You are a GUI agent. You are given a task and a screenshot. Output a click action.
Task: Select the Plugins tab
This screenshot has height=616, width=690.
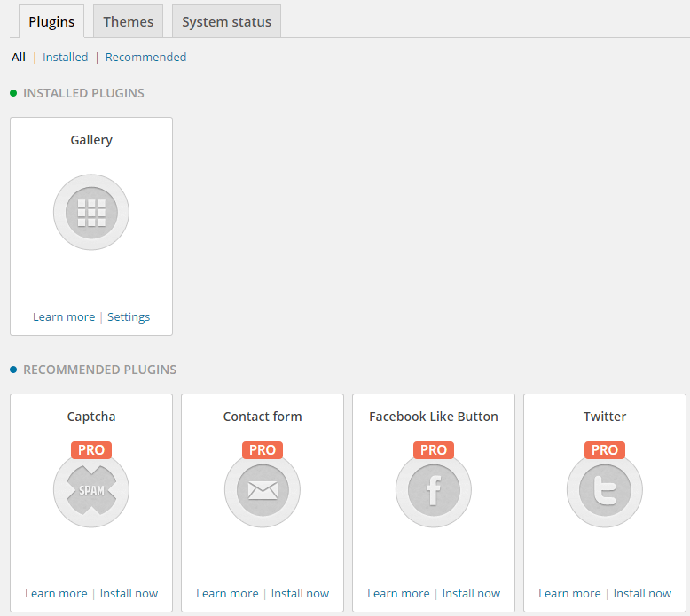click(x=51, y=22)
